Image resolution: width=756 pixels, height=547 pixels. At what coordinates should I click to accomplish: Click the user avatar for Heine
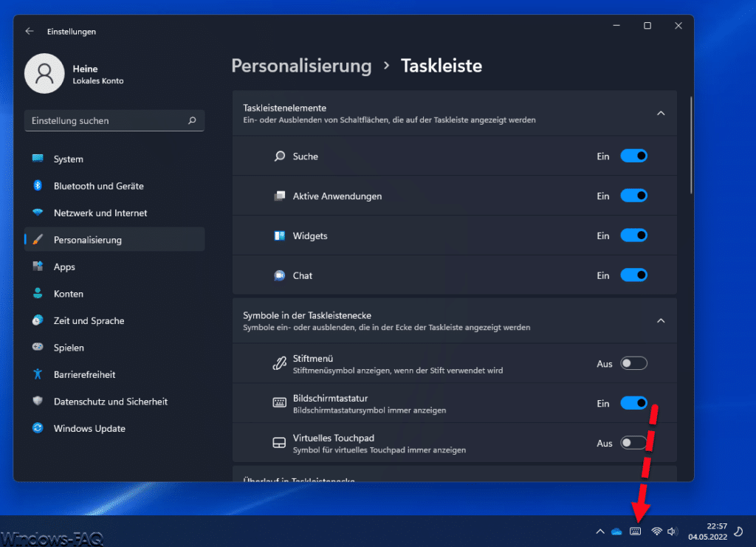click(x=44, y=74)
